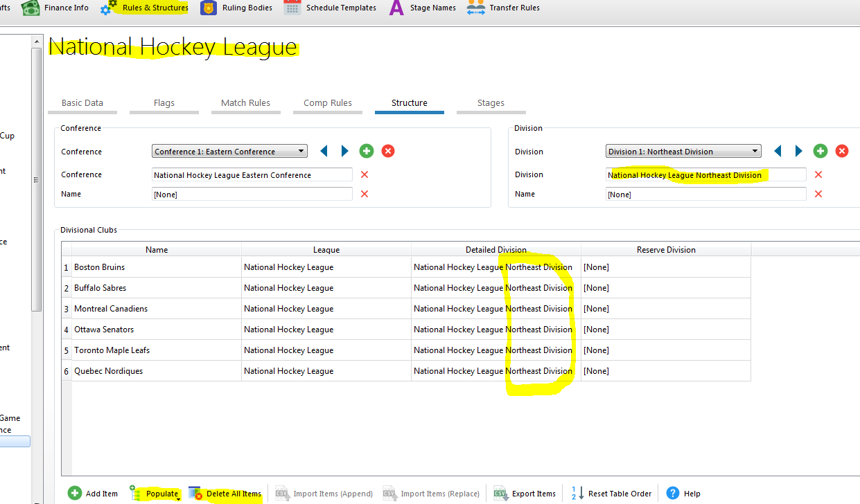Delete the current conference with red X
Screen dimensions: 860x504
click(388, 151)
